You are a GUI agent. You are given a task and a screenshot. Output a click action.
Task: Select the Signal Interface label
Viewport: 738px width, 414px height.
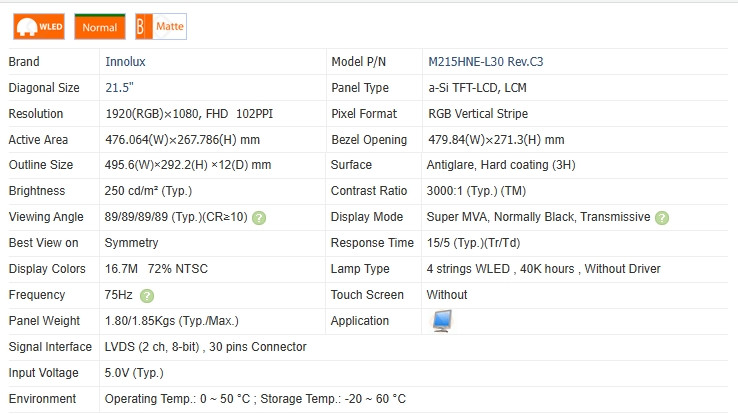click(x=50, y=347)
